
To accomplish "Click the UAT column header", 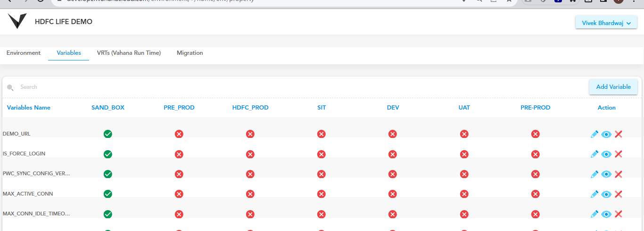I will pos(464,108).
